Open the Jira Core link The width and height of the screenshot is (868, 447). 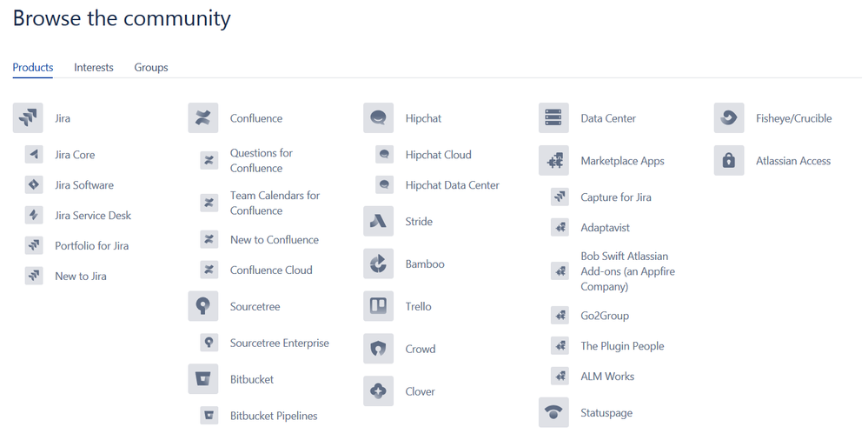click(75, 155)
